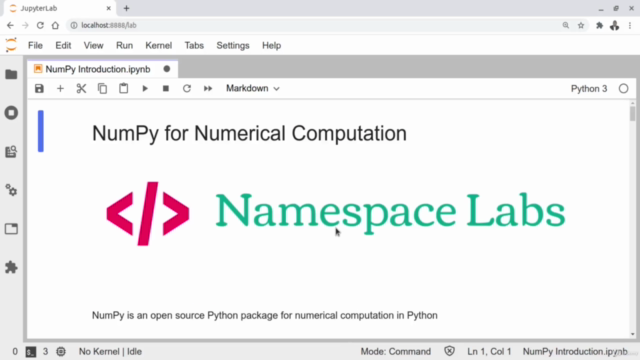Open the Settings menu
Screen dimensions: 640x360
[x=233, y=45]
